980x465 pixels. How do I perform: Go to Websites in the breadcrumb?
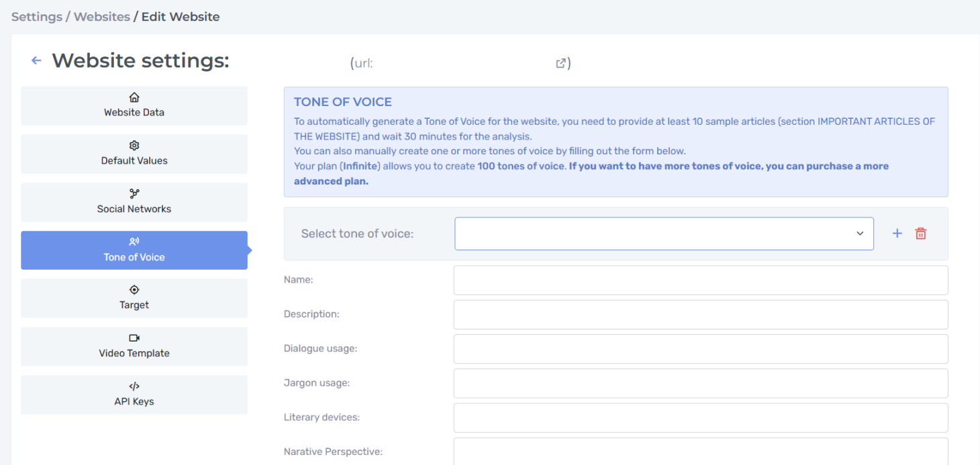(x=102, y=17)
